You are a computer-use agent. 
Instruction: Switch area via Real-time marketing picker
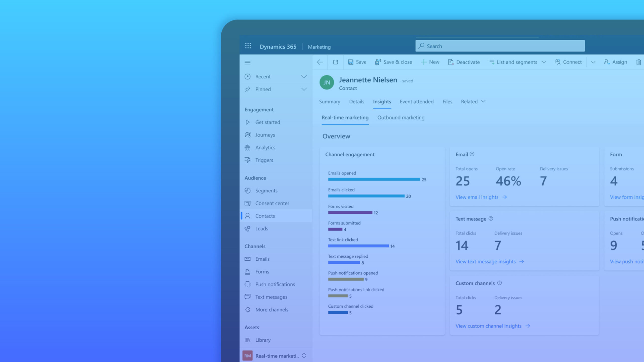tap(276, 356)
